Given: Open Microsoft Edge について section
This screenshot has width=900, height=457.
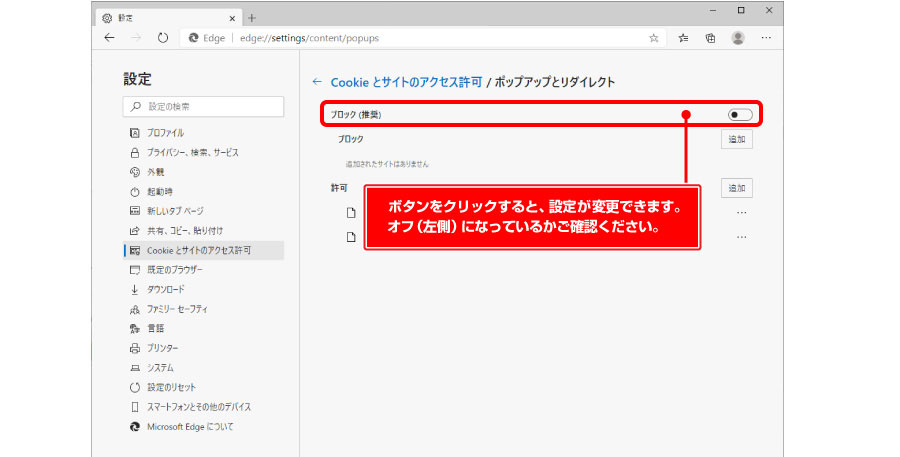Looking at the screenshot, I should tap(203, 427).
